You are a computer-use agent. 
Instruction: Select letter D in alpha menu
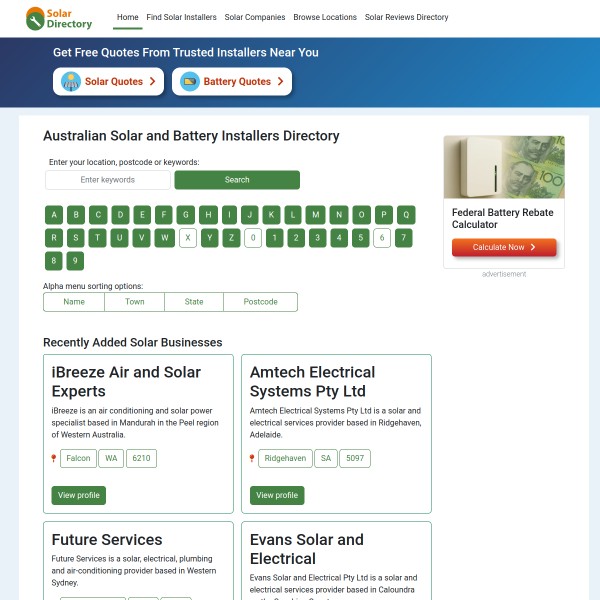point(121,215)
